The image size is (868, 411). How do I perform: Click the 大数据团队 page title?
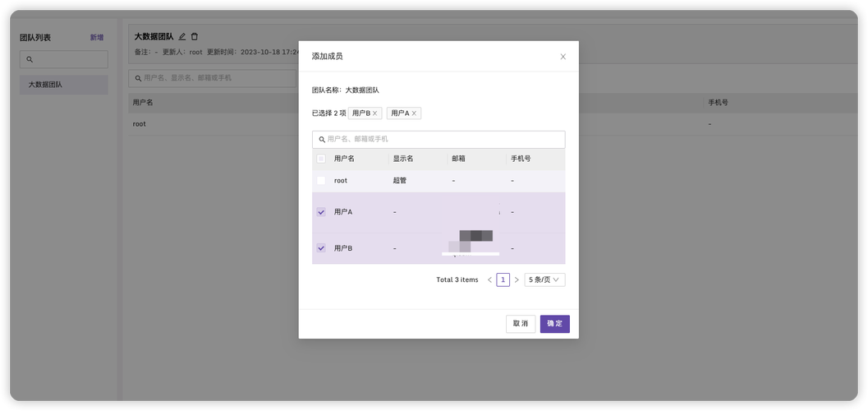154,36
